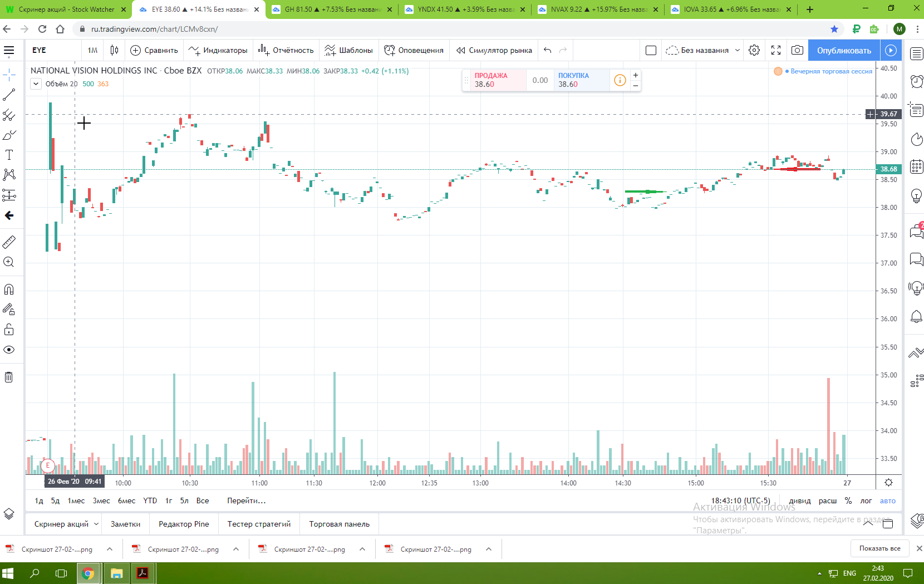The width and height of the screenshot is (924, 584).
Task: Open chart settings gear in top toolbar
Action: (754, 50)
